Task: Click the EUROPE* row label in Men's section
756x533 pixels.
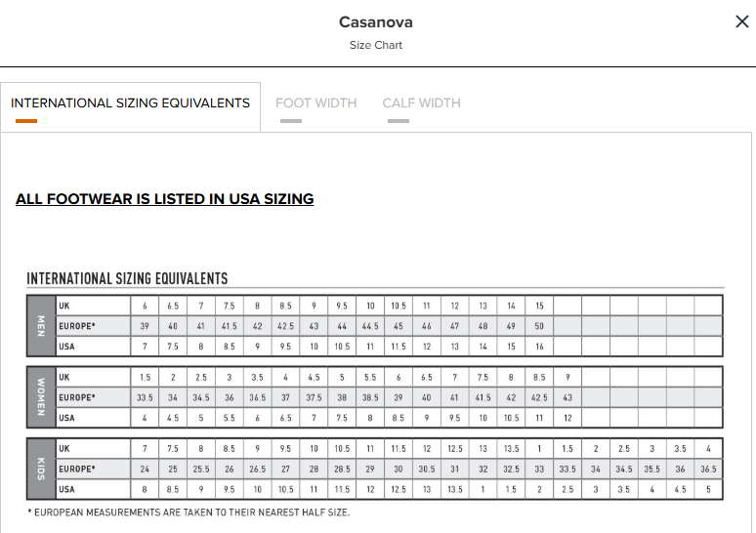Action: (x=76, y=326)
